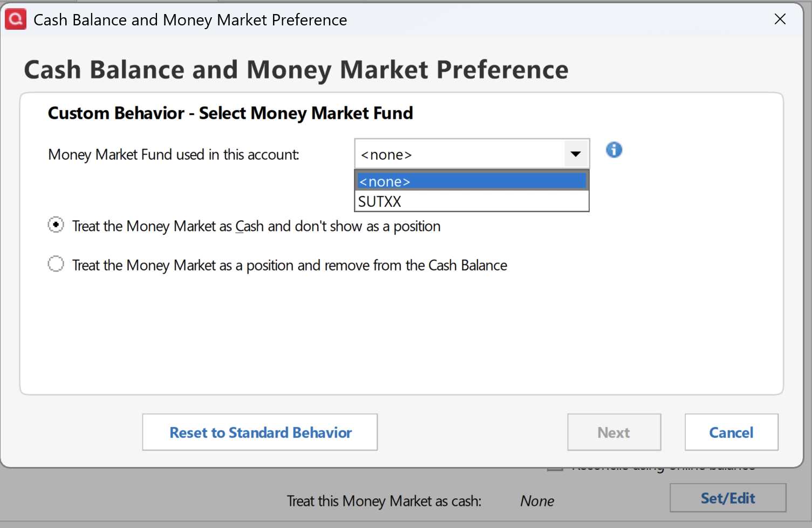Click the Quicken logo in the title bar
812x528 pixels.
pyautogui.click(x=16, y=19)
